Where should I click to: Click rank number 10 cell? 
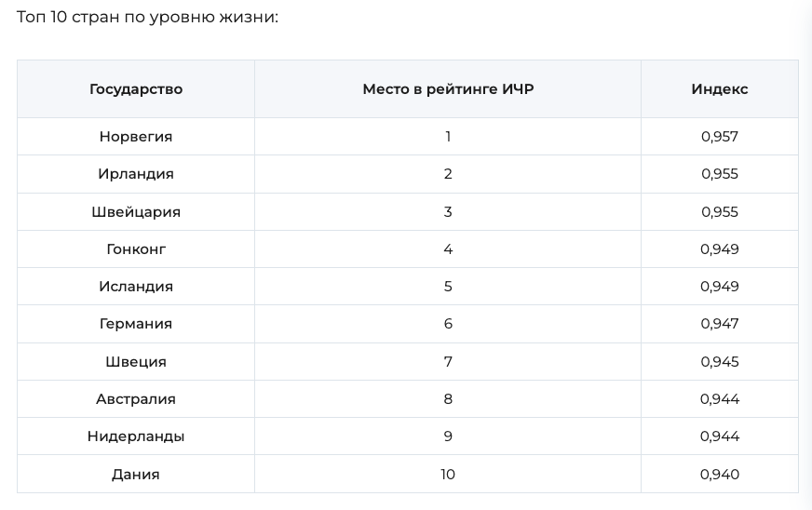click(448, 474)
